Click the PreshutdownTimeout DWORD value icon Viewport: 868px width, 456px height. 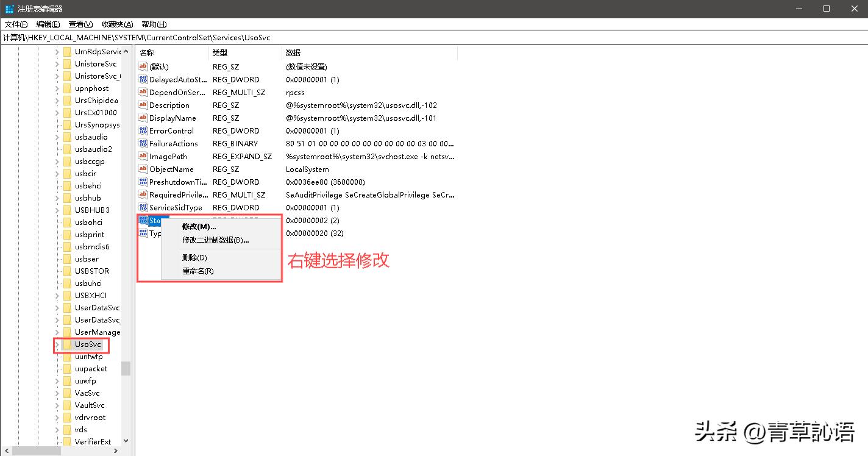[x=143, y=182]
